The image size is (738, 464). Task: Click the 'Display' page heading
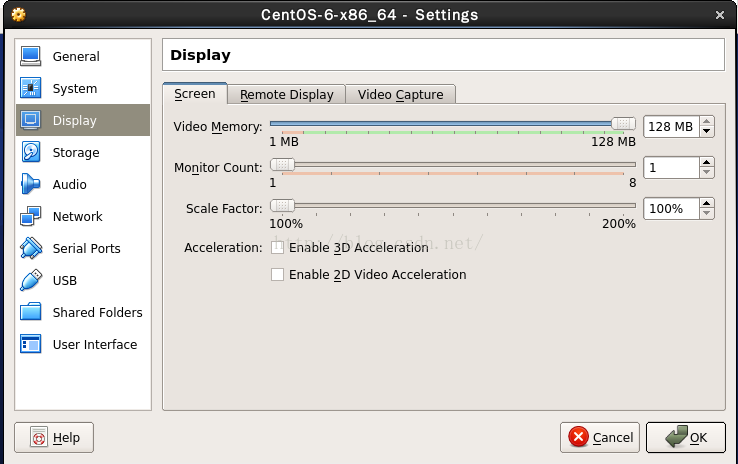coord(201,55)
